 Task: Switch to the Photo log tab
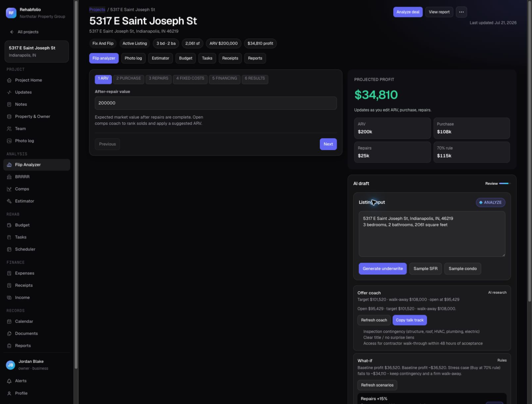[133, 58]
